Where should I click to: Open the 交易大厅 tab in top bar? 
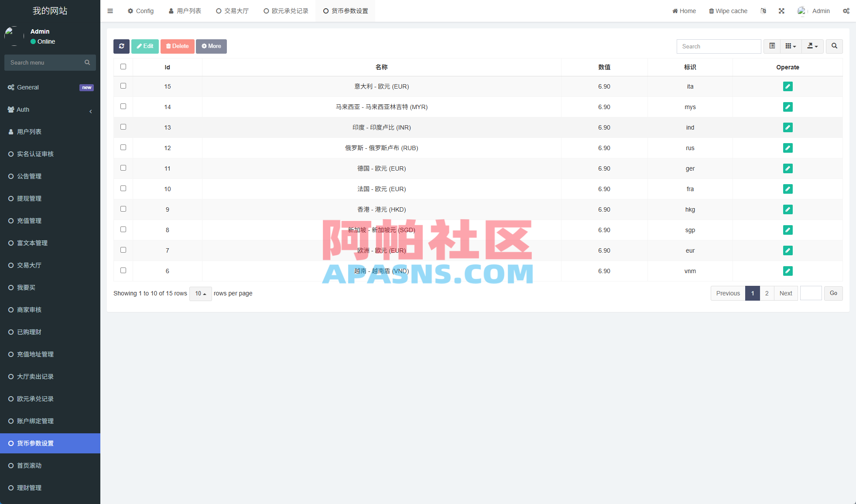[232, 10]
